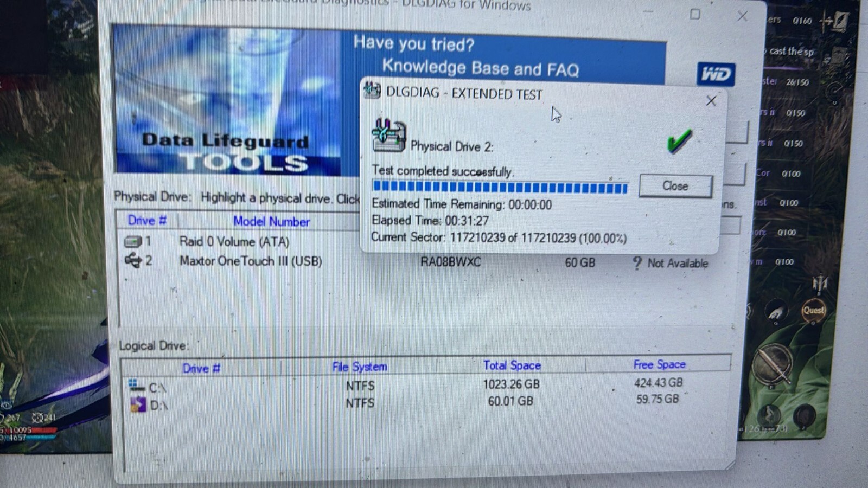Click the File System column header
The height and width of the screenshot is (488, 868).
360,367
